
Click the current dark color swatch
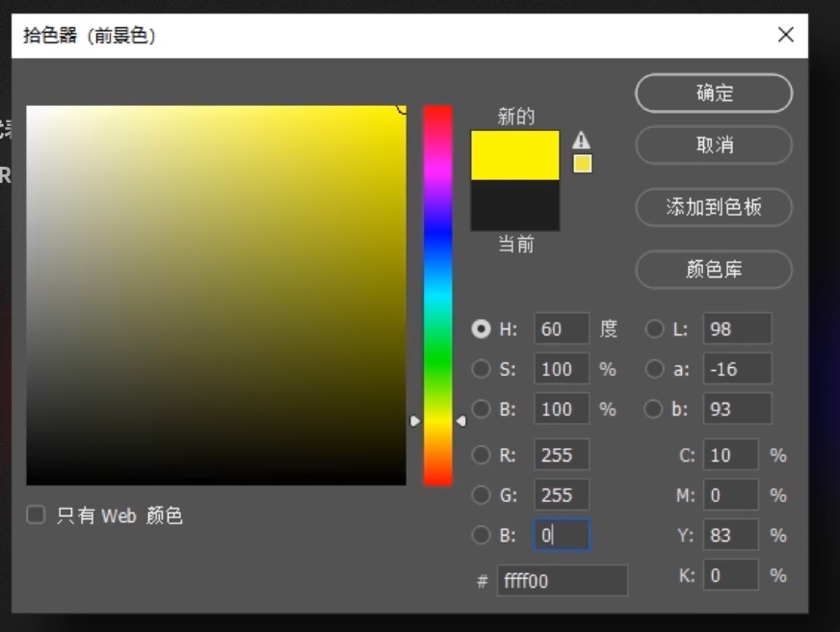[x=514, y=204]
